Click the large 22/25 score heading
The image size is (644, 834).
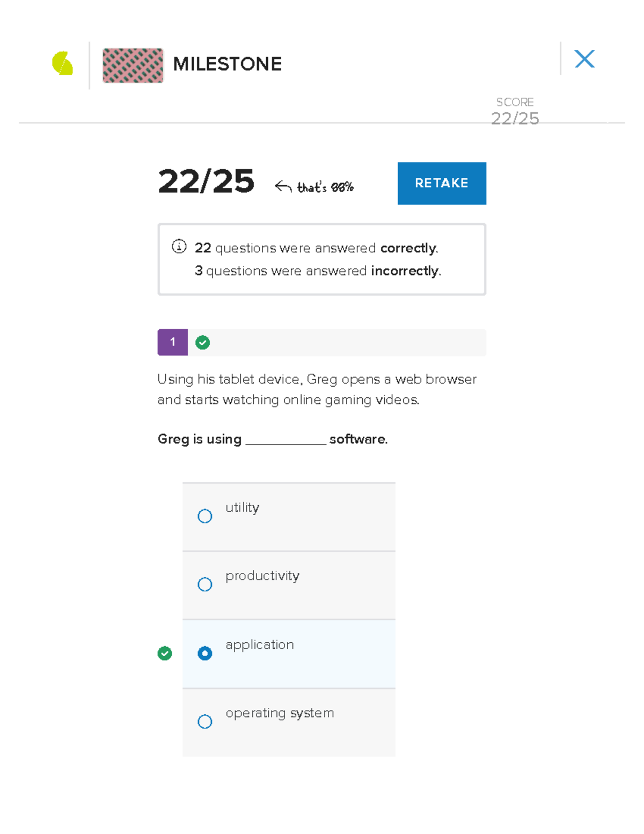(206, 183)
